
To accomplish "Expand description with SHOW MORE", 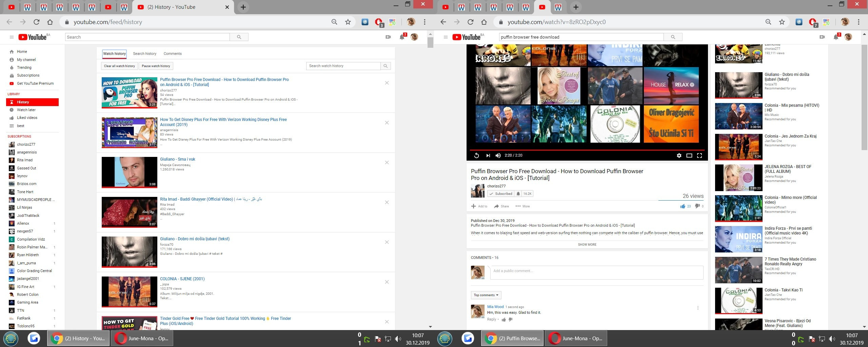I will (587, 244).
